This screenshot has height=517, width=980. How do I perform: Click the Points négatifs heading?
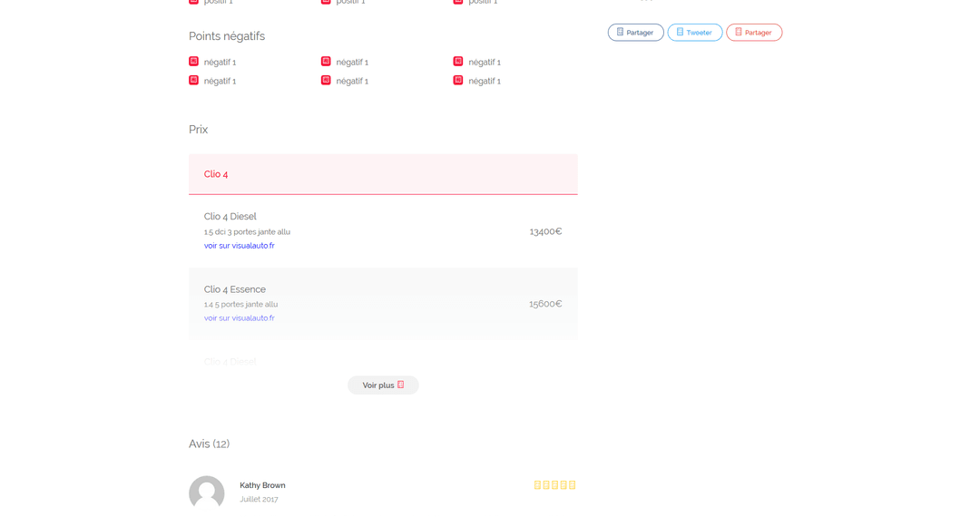click(227, 36)
